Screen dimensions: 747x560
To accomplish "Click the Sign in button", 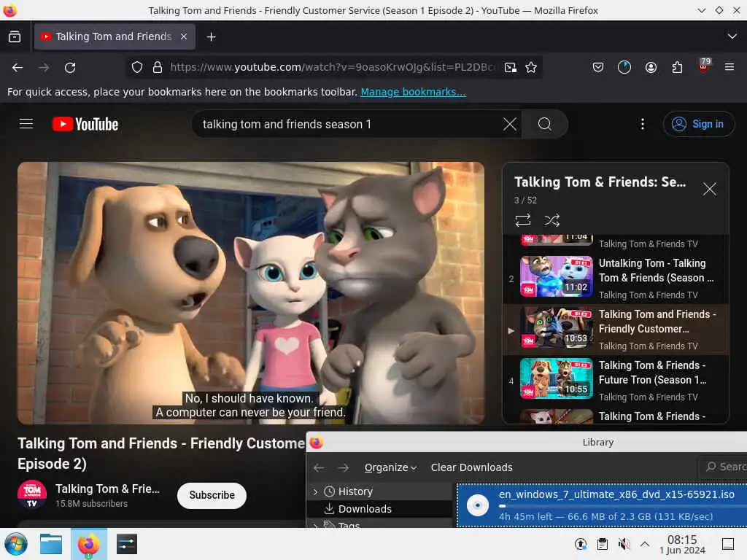I will 698,124.
